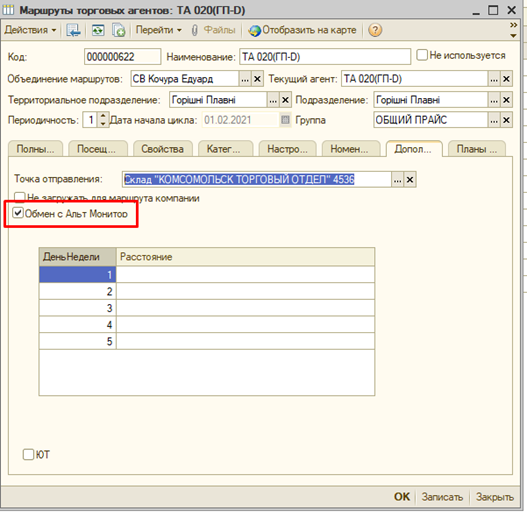
Task: Click the help question mark icon
Action: pyautogui.click(x=375, y=30)
